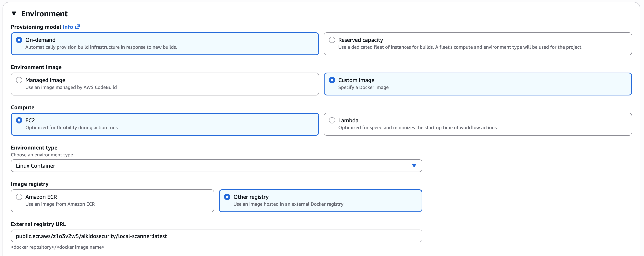The image size is (644, 256).
Task: Open the Provisioning model Info link
Action: point(68,27)
